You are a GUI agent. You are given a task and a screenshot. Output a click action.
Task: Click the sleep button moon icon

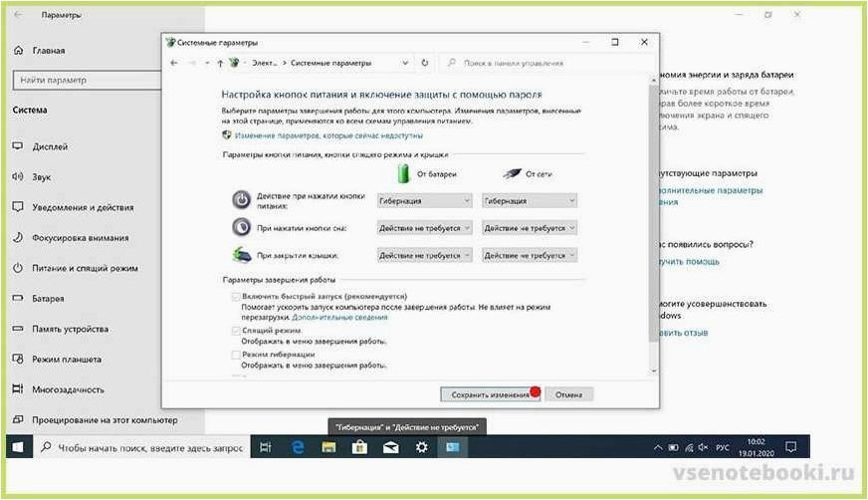pos(241,227)
